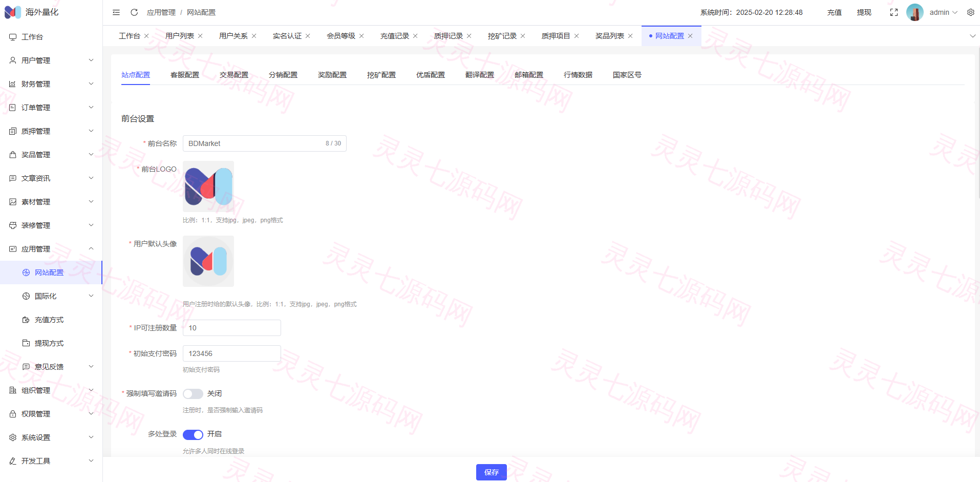
Task: Click the 初始支付密码 input field
Action: click(x=232, y=353)
